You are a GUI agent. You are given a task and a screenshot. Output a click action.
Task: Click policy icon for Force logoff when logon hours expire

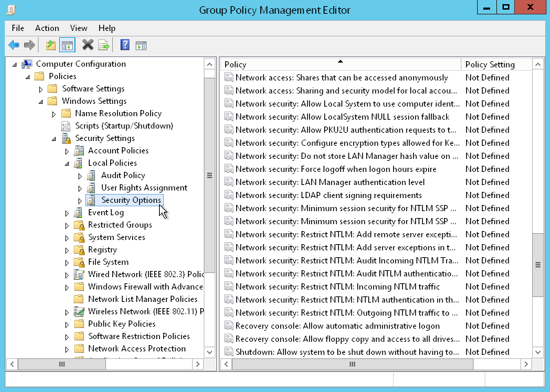click(x=229, y=169)
